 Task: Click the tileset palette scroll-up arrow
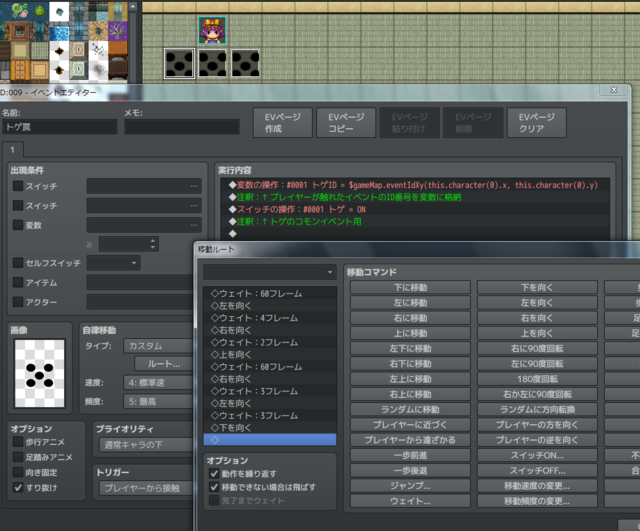133,6
